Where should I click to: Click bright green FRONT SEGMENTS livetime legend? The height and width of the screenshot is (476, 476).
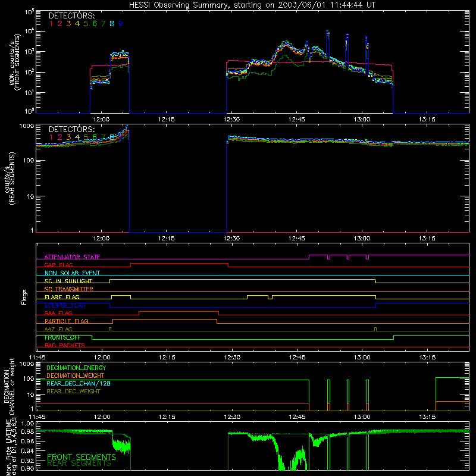tap(82, 457)
